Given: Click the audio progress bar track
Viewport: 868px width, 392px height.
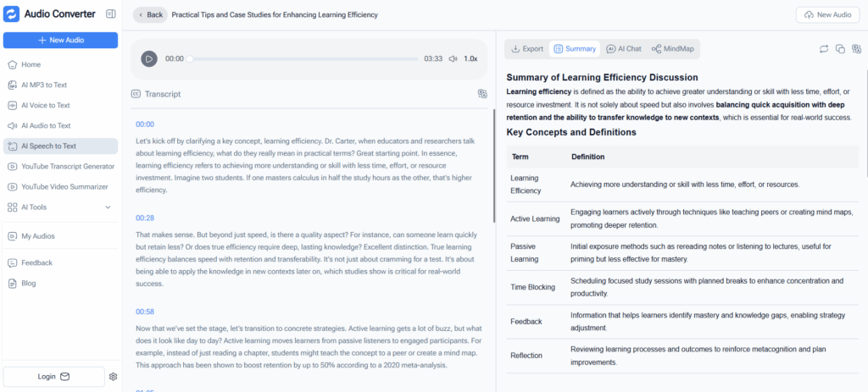Looking at the screenshot, I should [303, 59].
